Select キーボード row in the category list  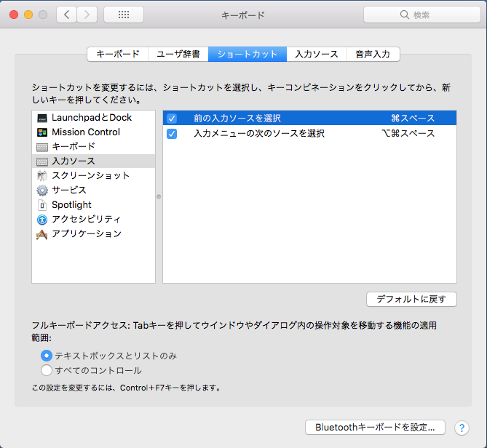(93, 147)
